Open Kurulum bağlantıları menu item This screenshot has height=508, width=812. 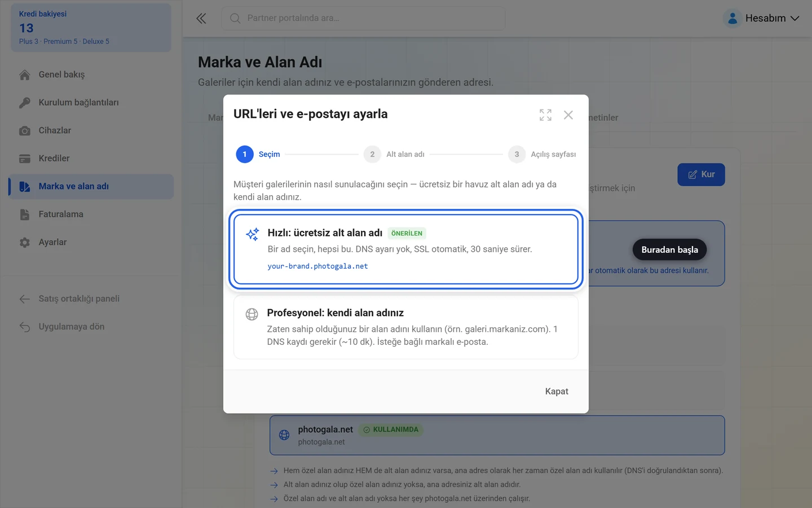[91, 103]
